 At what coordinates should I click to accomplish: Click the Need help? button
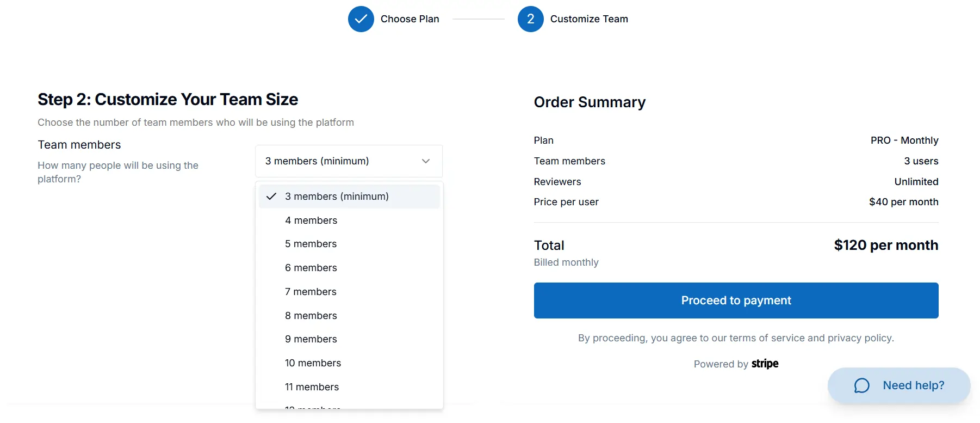click(898, 385)
